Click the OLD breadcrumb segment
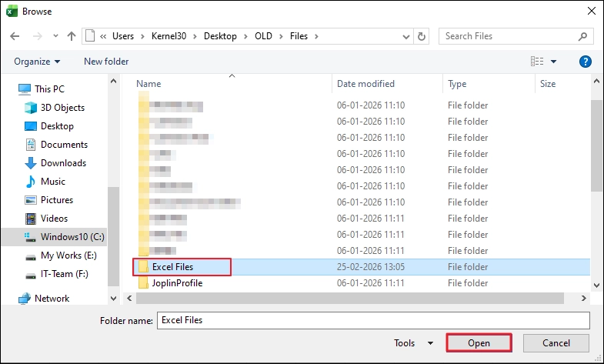Image resolution: width=604 pixels, height=364 pixels. click(263, 36)
